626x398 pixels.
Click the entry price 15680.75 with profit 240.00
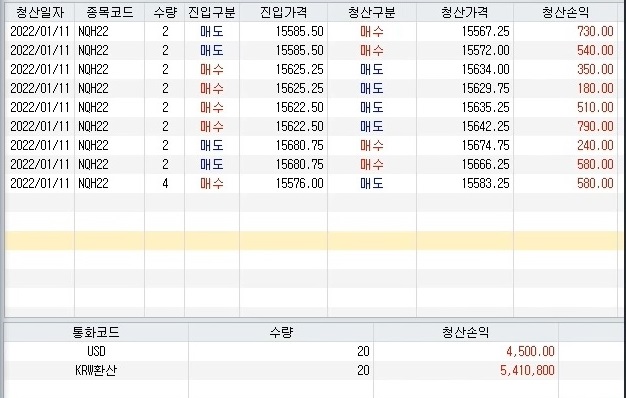(299, 145)
